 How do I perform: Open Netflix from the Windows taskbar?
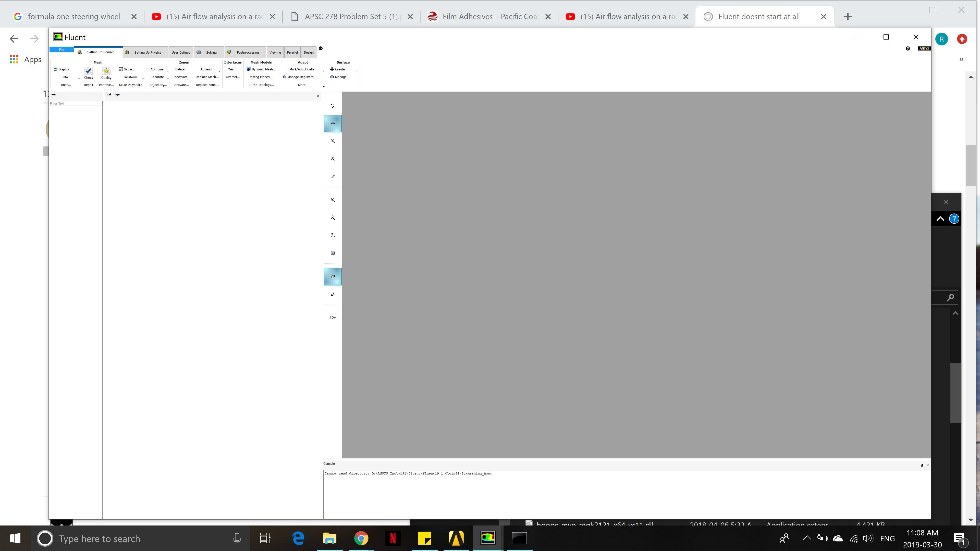pos(393,538)
